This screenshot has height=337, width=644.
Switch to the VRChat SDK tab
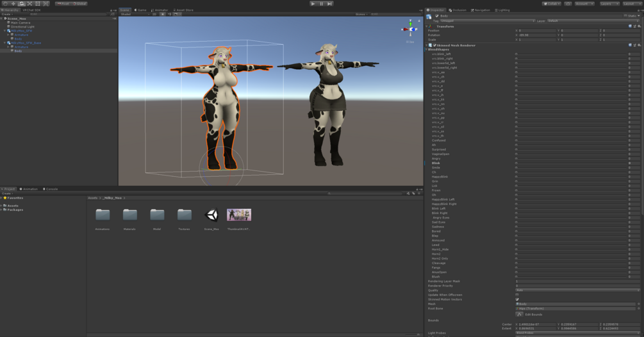[x=31, y=10]
